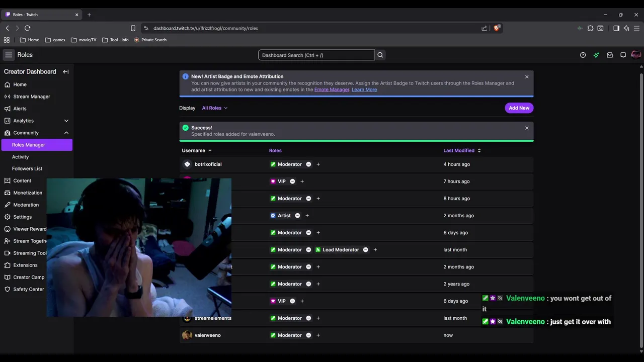Viewport: 644px width, 362px height.
Task: Click the browser address bar URL
Action: 206,28
